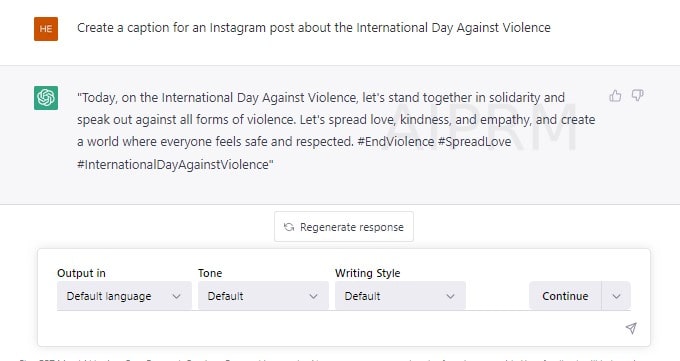This screenshot has width=680, height=361.
Task: Send message with paper plane icon
Action: [631, 328]
